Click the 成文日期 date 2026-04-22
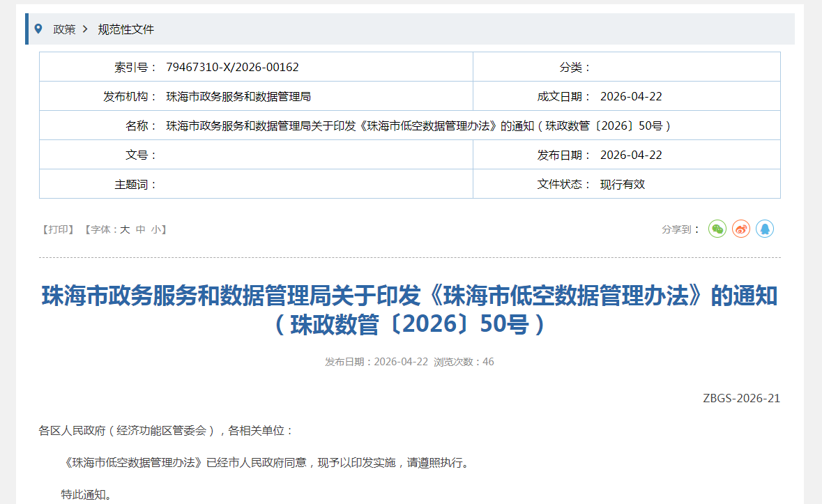Image resolution: width=822 pixels, height=504 pixels. 632,96
